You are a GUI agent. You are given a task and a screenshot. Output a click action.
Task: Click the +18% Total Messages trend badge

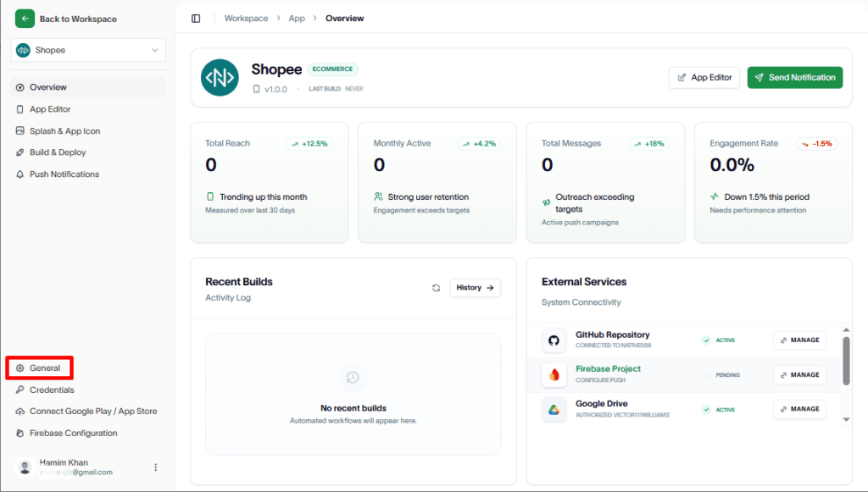coord(648,144)
